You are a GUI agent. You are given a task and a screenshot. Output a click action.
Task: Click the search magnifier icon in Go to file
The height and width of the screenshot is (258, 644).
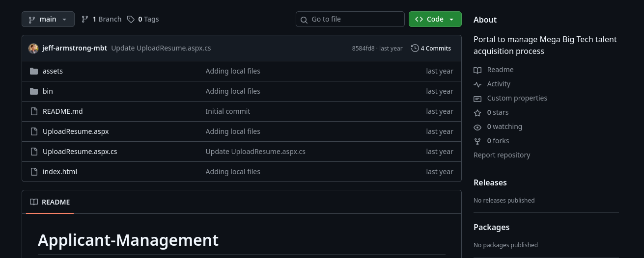(305, 19)
